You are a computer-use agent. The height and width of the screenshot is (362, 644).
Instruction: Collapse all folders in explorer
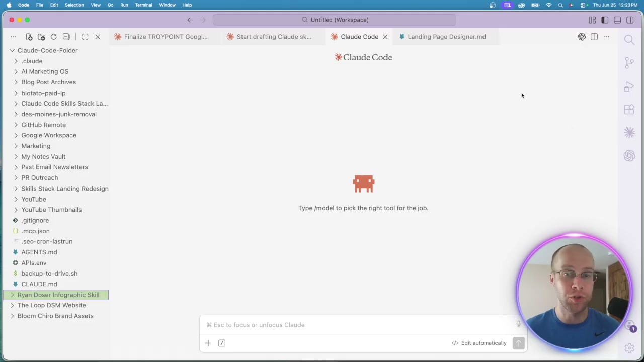[66, 37]
